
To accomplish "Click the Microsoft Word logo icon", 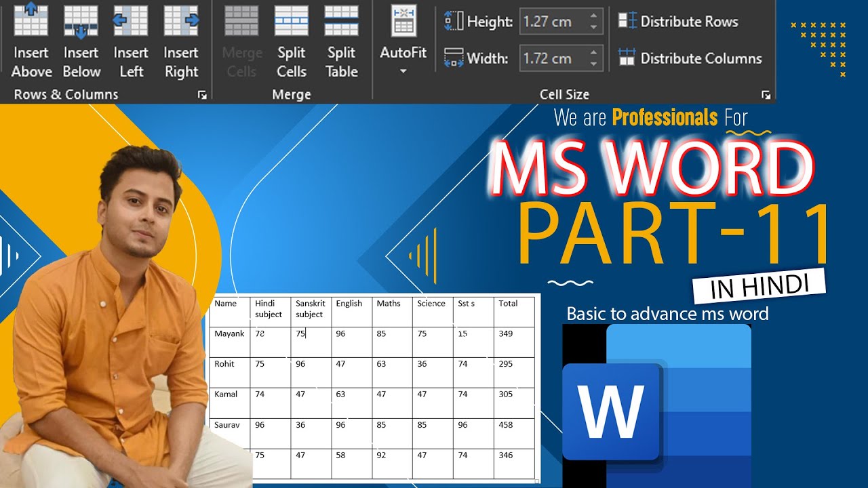I will click(x=656, y=405).
